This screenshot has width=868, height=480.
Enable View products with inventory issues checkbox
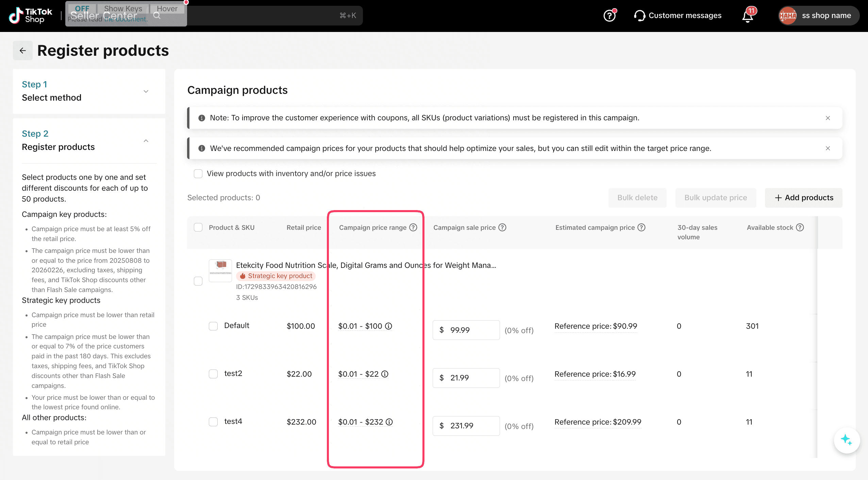click(x=198, y=174)
